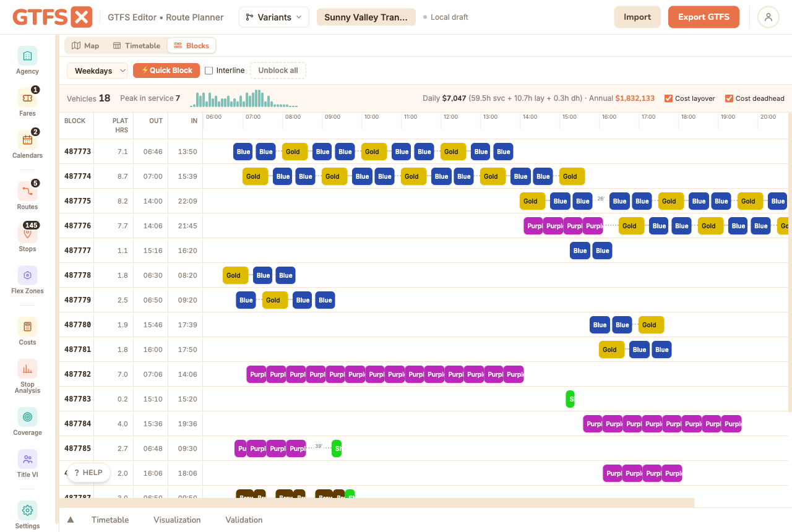Click the annual cost $1,832,133
Viewport: 792px width, 532px height.
pyautogui.click(x=635, y=98)
